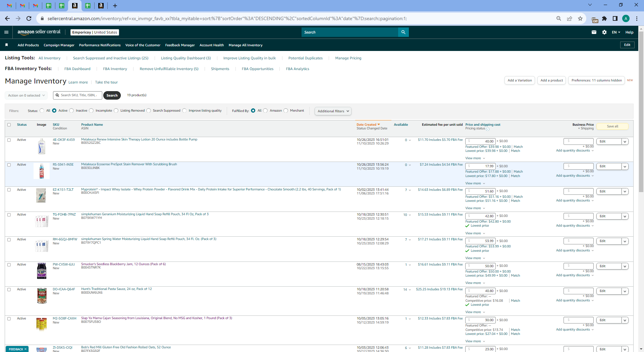Screen dimensions: 644x352
Task: Sort by the Date Created column
Action: [368, 125]
